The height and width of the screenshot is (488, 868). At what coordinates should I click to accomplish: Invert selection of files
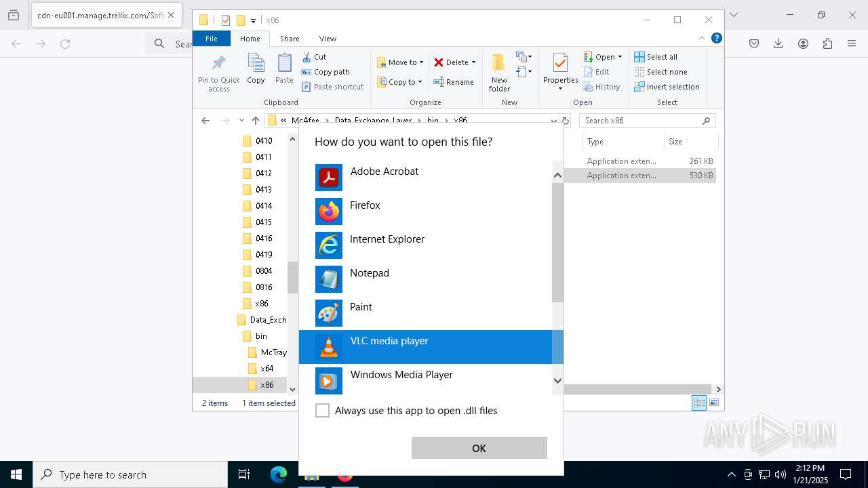tap(667, 87)
